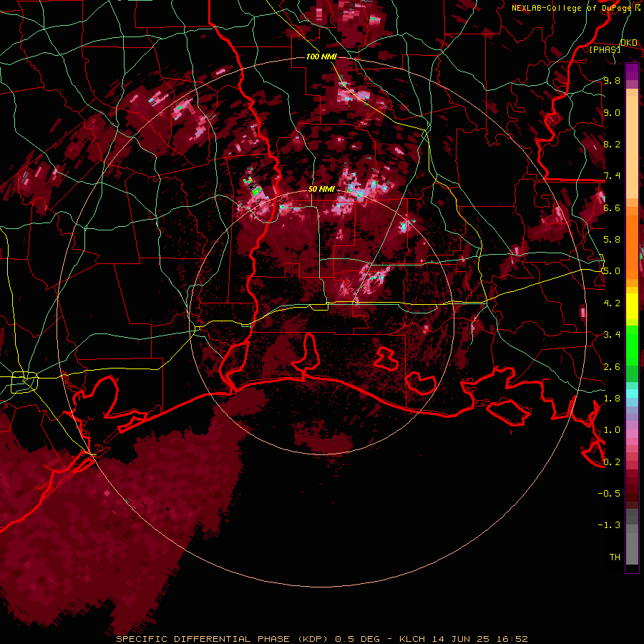
Task: Pick the light peach segment of color scale
Action: [632, 147]
